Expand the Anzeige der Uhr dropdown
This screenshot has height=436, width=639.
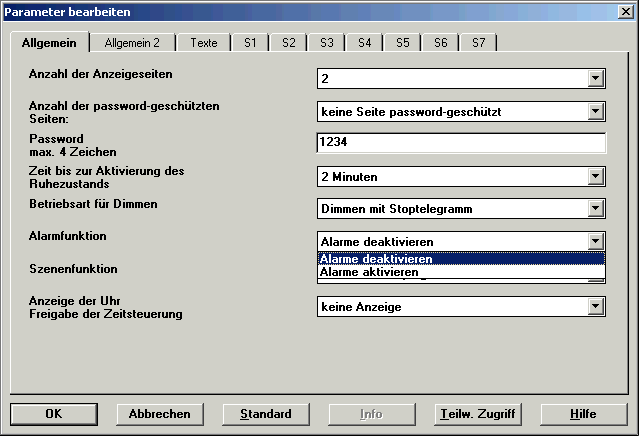point(596,306)
